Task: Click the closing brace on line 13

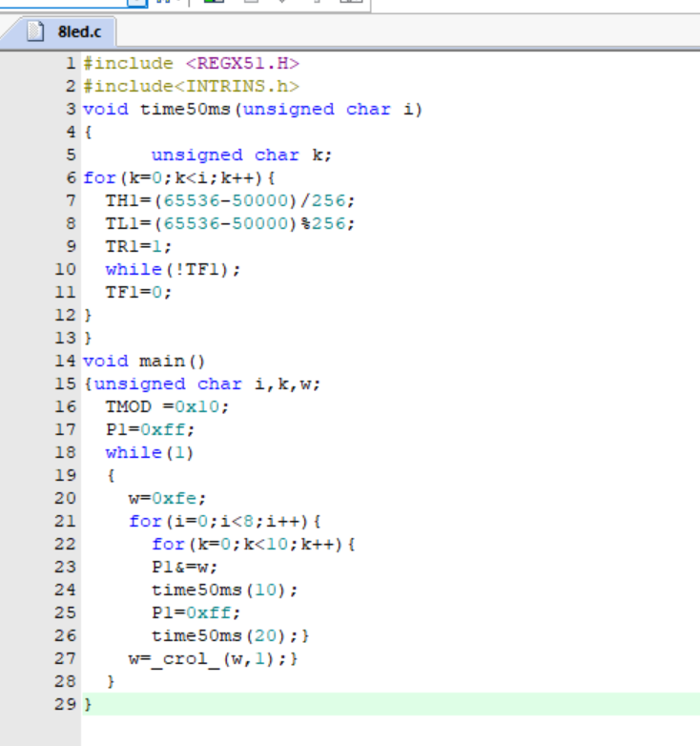Action: 88,338
